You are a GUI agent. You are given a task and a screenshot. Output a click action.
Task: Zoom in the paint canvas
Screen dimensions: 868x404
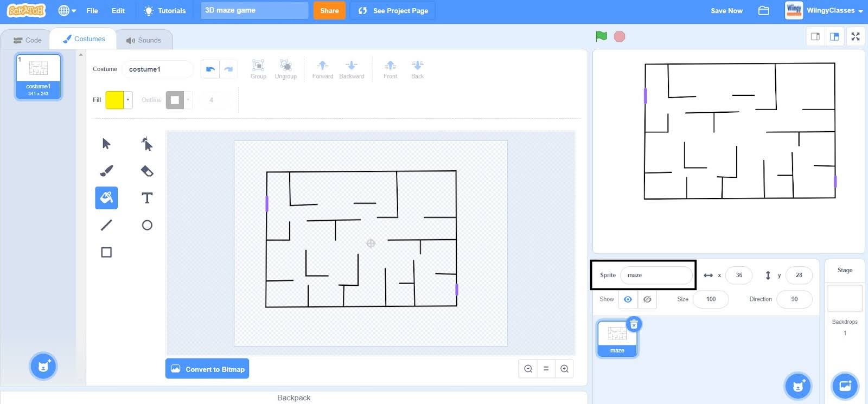tap(564, 369)
